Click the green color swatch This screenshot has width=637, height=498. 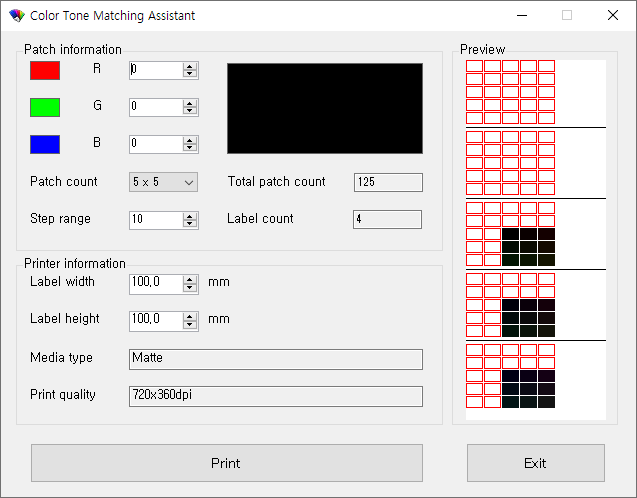[45, 107]
